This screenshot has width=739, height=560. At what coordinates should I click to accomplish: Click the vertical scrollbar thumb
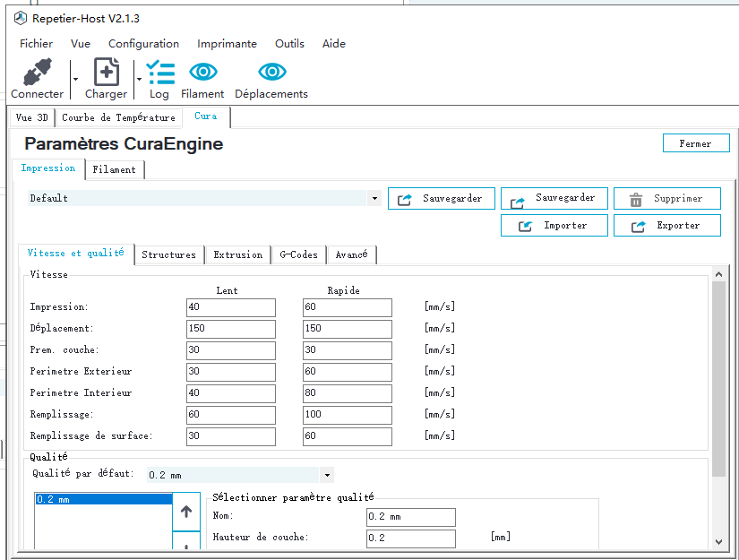718,379
